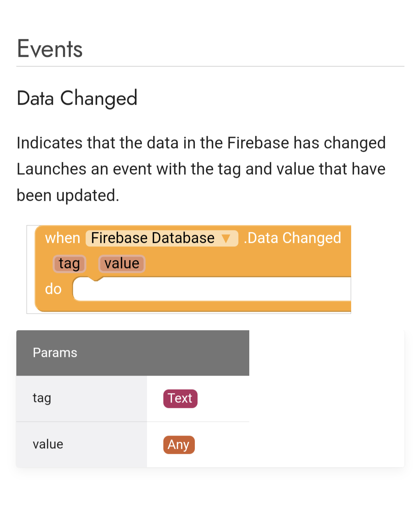The width and height of the screenshot is (420, 508).
Task: Click the "Launches an event" description line
Action: pos(201,169)
